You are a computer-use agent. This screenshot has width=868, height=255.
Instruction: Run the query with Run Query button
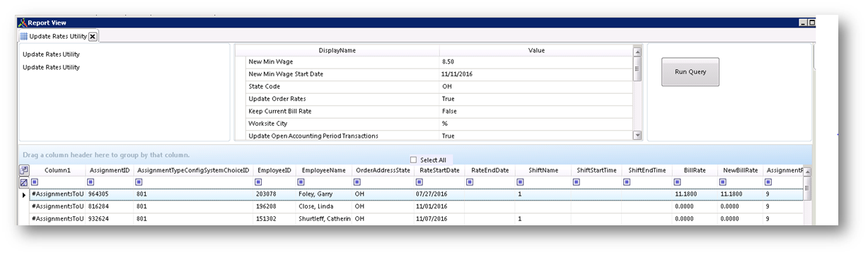click(690, 72)
